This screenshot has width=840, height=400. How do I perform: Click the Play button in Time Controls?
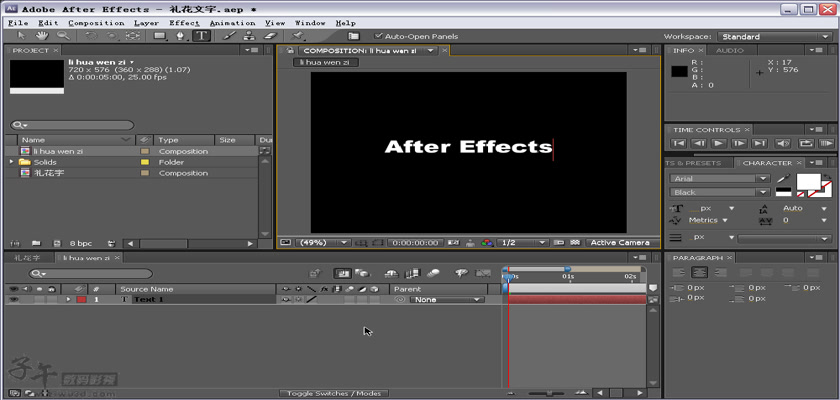pos(719,143)
